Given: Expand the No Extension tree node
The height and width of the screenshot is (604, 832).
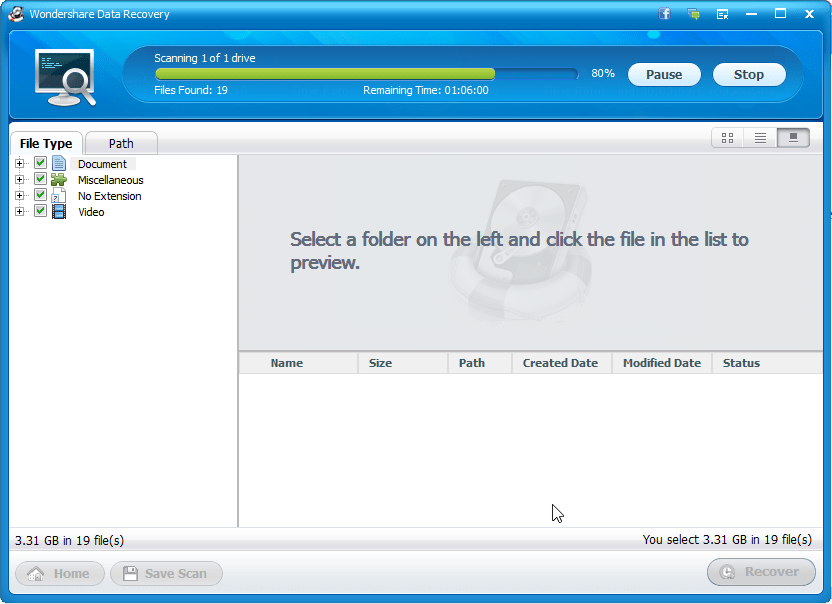Looking at the screenshot, I should pos(20,195).
